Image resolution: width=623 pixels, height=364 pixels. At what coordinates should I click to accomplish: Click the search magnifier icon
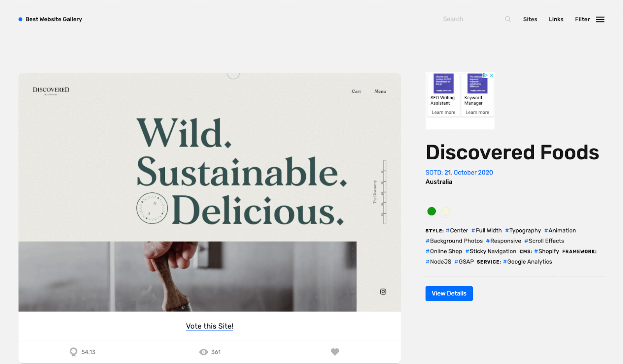[507, 19]
